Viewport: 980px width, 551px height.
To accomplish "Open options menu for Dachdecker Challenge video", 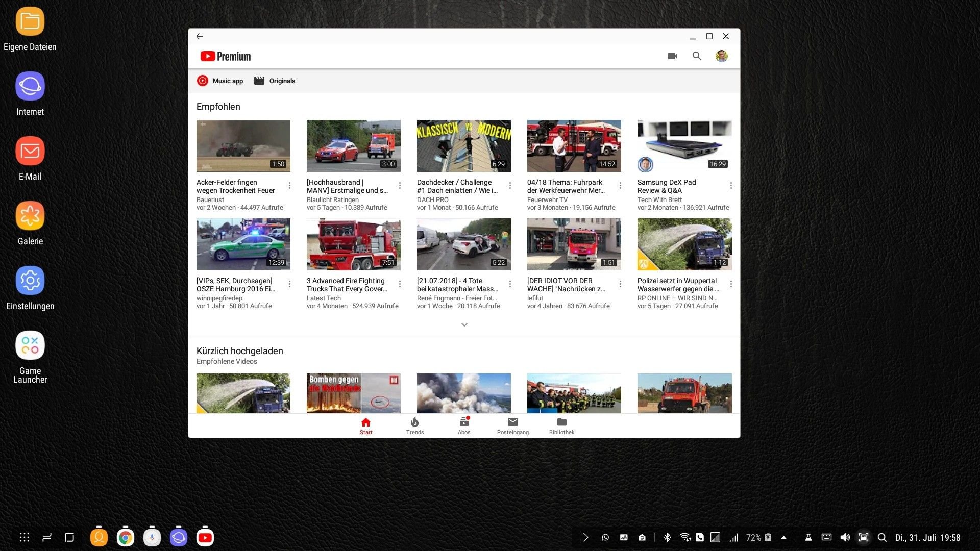I will point(510,186).
